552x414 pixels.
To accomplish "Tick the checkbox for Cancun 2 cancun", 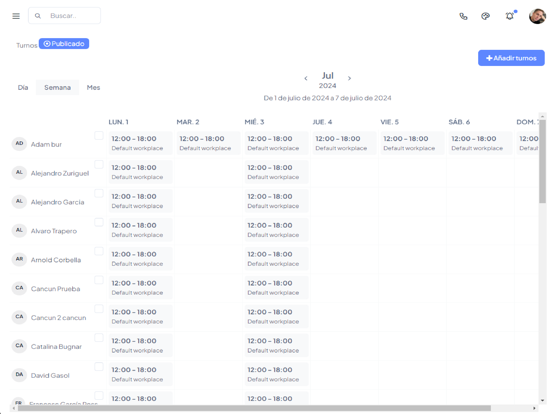I will click(99, 309).
